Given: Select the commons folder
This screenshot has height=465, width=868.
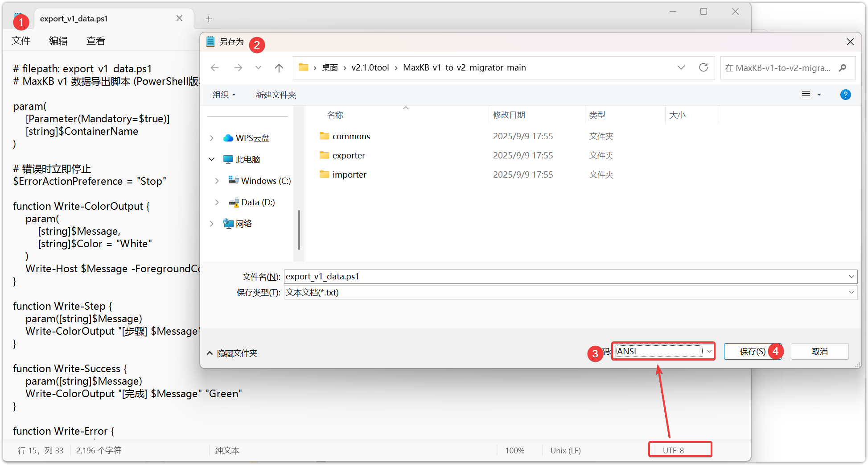Looking at the screenshot, I should click(351, 136).
